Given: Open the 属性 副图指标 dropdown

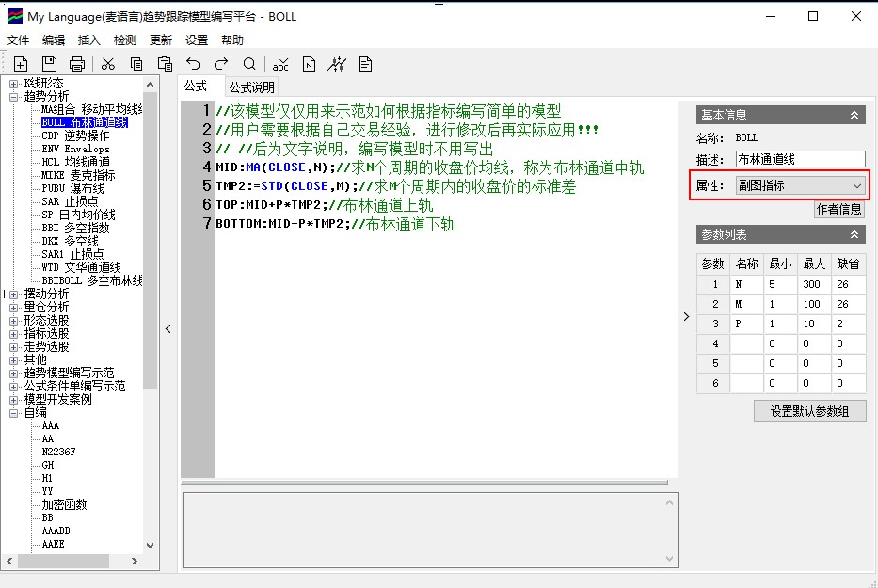Looking at the screenshot, I should 799,185.
